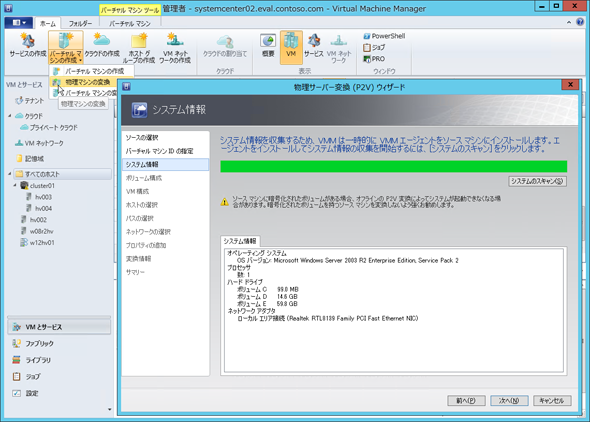
Task: Select host w08r2hv in the tree
Action: [37, 231]
